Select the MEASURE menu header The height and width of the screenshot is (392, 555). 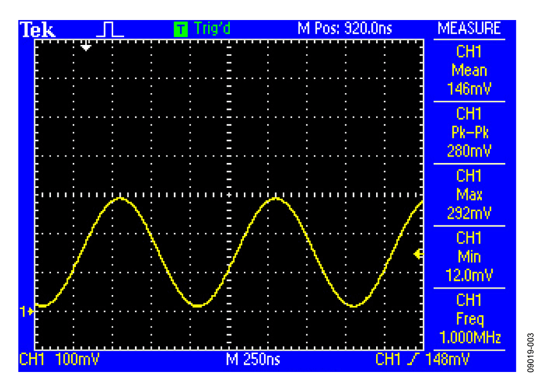coord(469,29)
